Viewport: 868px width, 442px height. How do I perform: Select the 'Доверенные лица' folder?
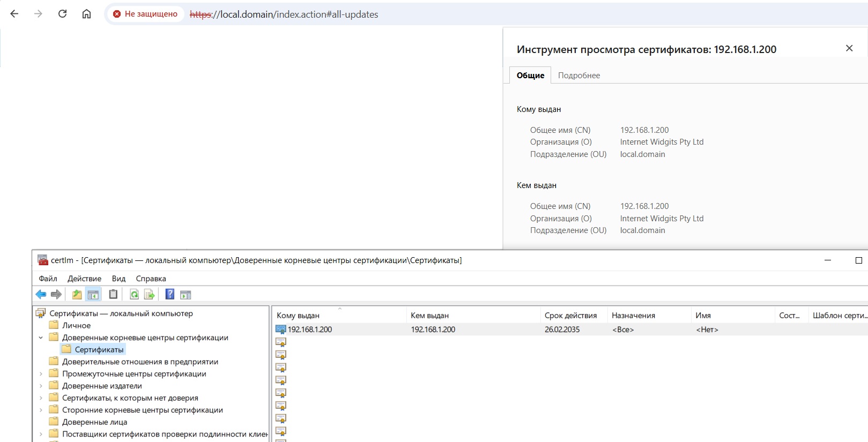click(x=94, y=422)
